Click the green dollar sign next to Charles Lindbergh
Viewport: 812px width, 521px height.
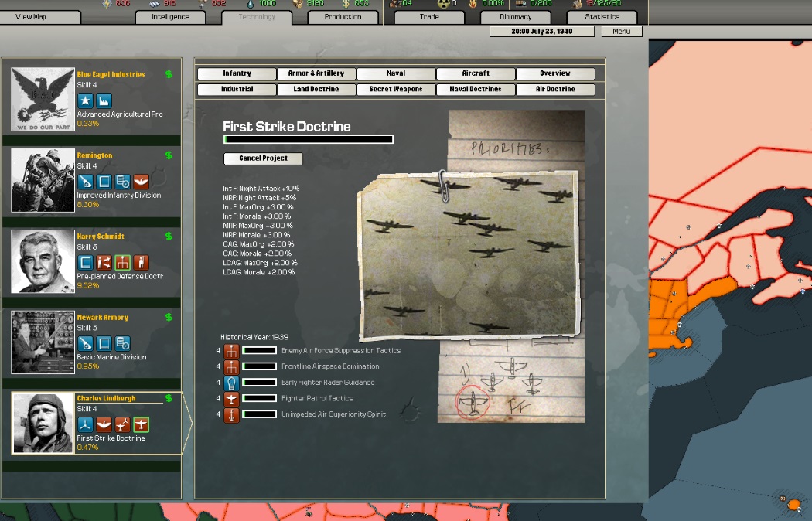(x=169, y=399)
